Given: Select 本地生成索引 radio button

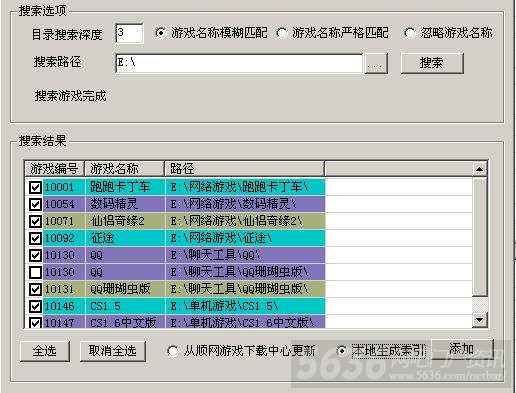Looking at the screenshot, I should coord(341,351).
